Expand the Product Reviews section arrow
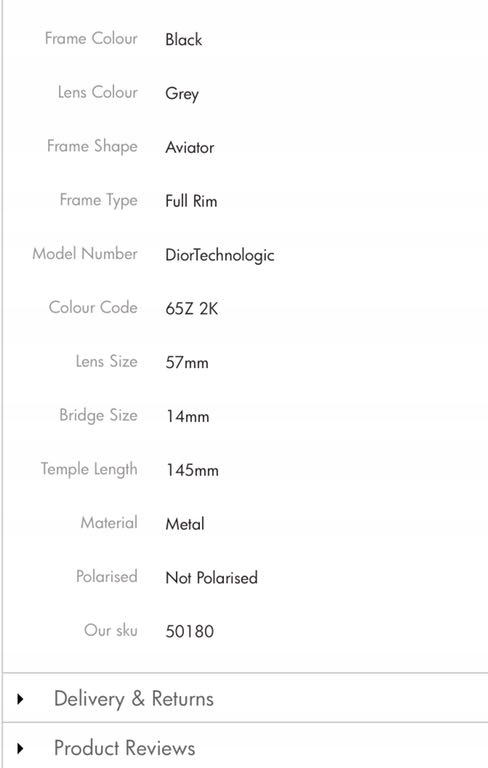488x768 pixels. [20, 748]
